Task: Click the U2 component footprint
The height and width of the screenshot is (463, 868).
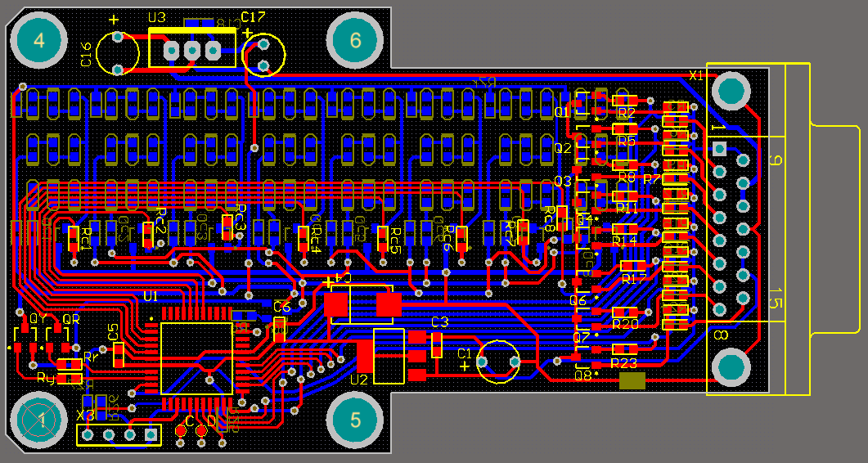Action: coord(389,357)
